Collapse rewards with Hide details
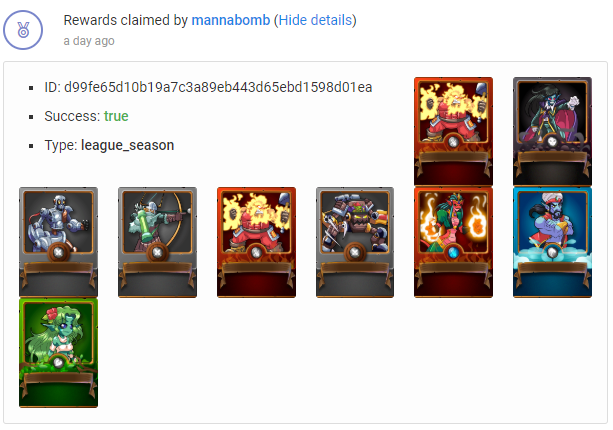This screenshot has width=613, height=430. (315, 20)
